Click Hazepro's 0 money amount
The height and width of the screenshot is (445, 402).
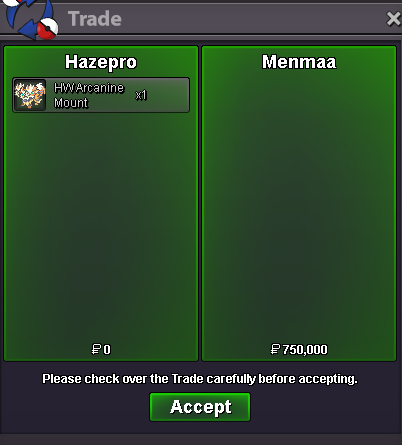pos(107,350)
